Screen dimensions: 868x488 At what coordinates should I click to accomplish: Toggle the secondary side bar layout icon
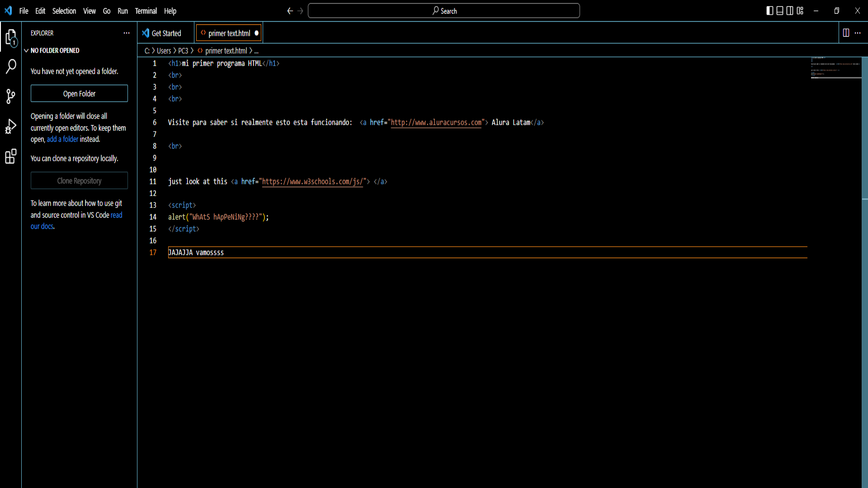(790, 11)
